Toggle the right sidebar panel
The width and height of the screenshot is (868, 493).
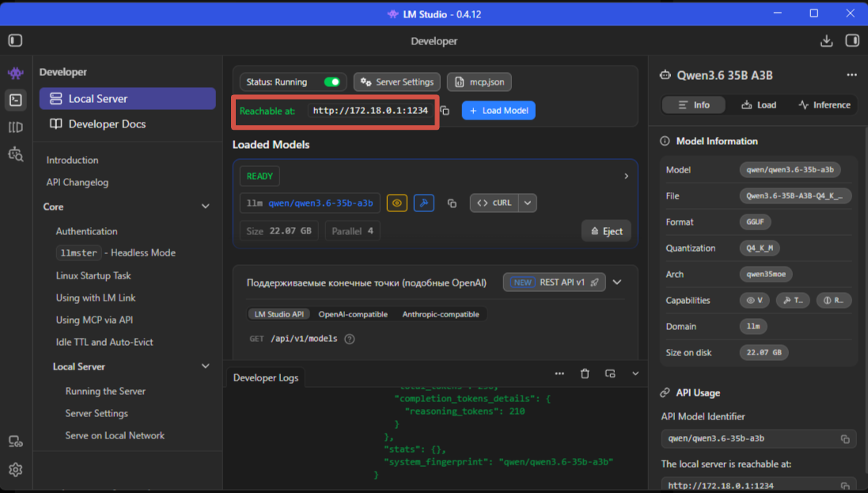point(851,40)
